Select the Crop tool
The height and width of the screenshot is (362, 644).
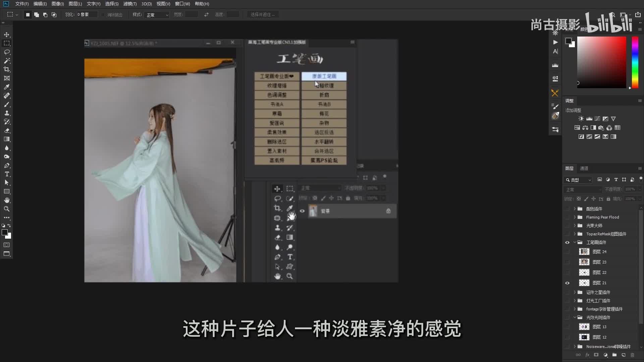tap(7, 69)
